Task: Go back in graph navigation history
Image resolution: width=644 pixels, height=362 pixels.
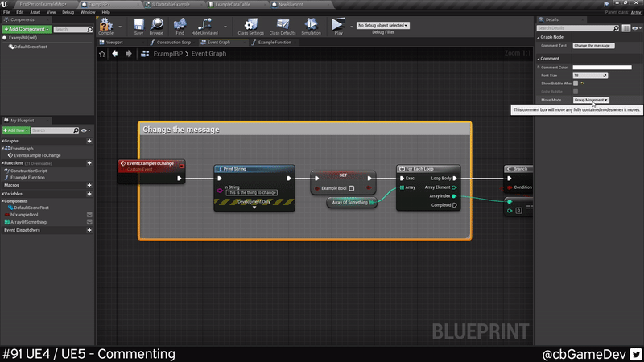Action: pyautogui.click(x=115, y=53)
